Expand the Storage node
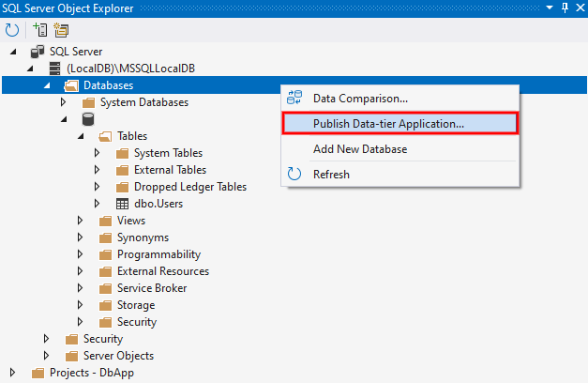 [80, 305]
